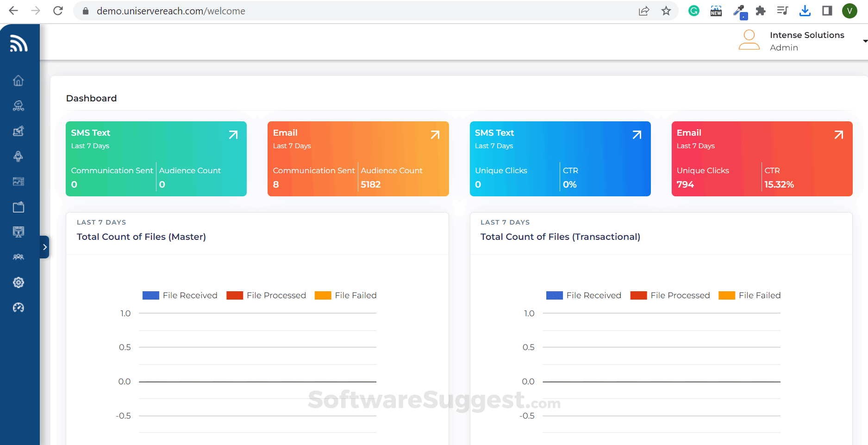Click the monitor presentation icon in sidebar
868x445 pixels.
click(x=19, y=232)
